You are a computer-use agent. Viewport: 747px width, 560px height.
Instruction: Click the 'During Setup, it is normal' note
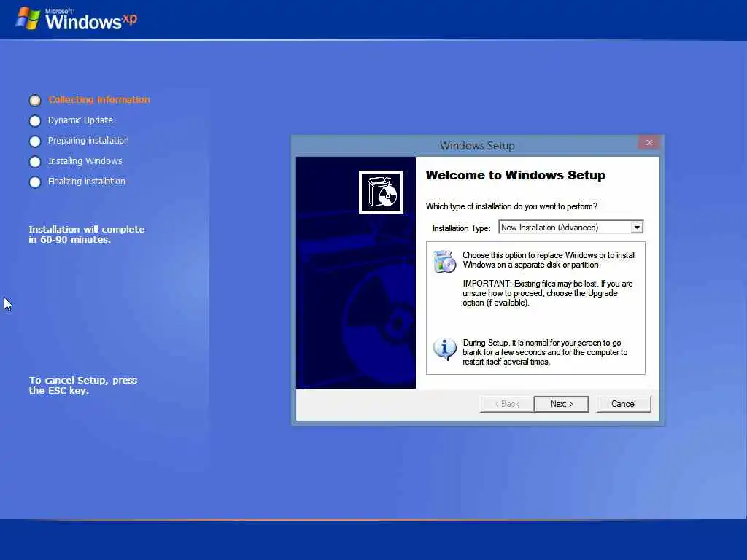(x=545, y=352)
